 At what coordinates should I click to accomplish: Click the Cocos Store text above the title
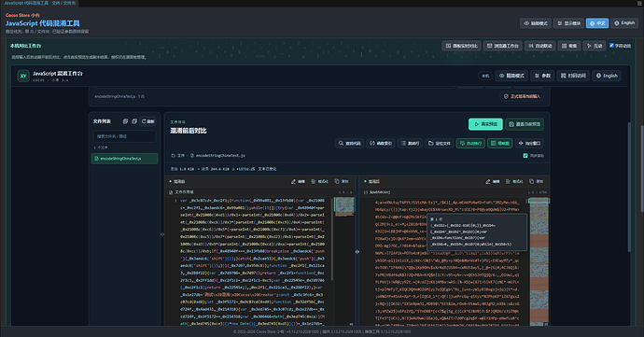(22, 15)
